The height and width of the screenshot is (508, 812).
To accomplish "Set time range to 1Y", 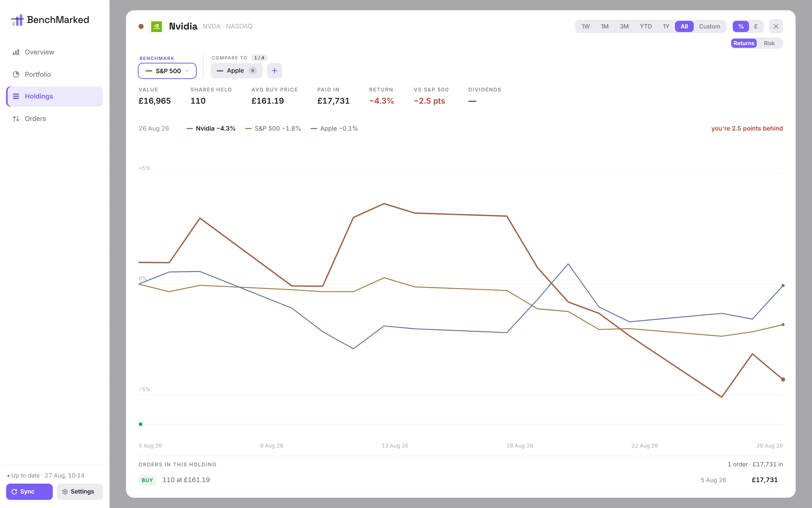I will tap(666, 26).
